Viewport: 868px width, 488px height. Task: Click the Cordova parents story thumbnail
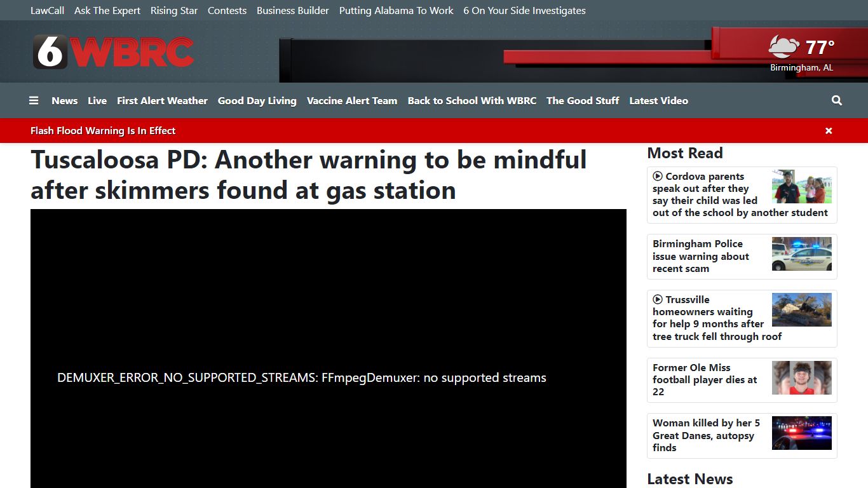point(802,187)
